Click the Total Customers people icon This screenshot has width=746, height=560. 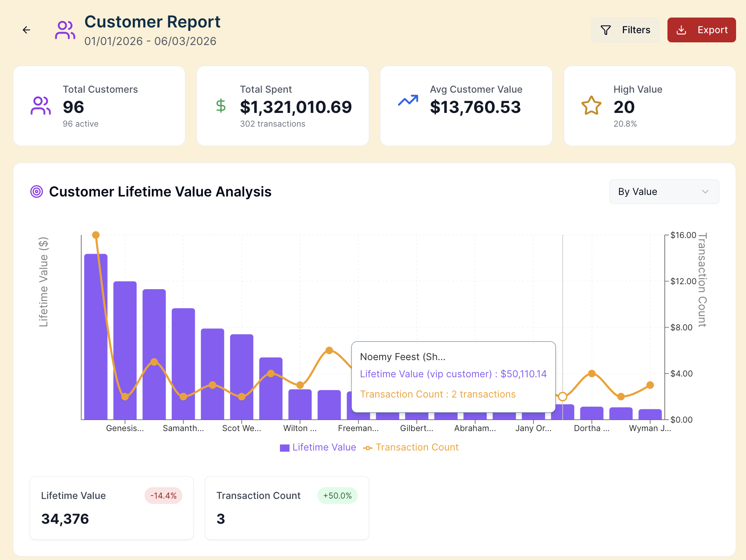coord(40,106)
